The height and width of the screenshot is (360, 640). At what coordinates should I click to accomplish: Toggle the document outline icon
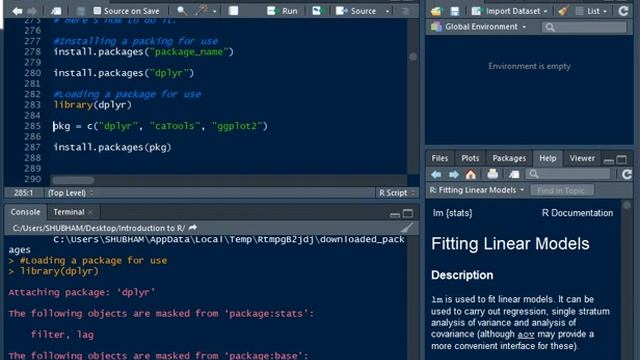pyautogui.click(x=405, y=11)
